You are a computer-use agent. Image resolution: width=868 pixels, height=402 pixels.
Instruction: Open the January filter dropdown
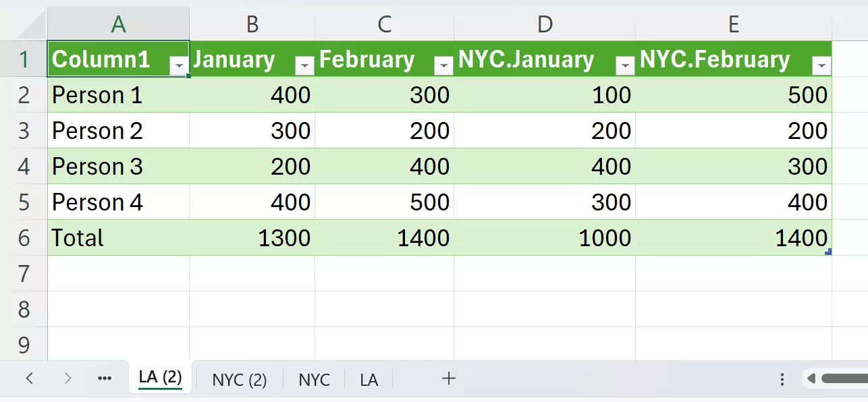tap(305, 65)
